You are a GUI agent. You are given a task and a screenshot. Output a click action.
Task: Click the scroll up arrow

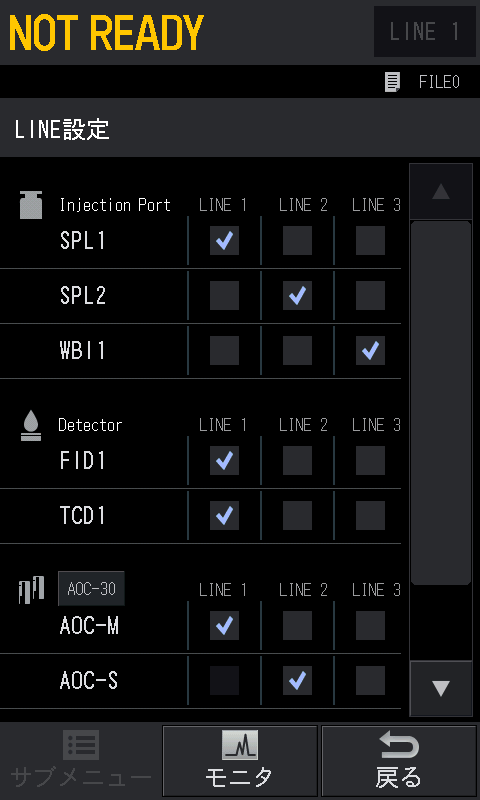tap(441, 192)
